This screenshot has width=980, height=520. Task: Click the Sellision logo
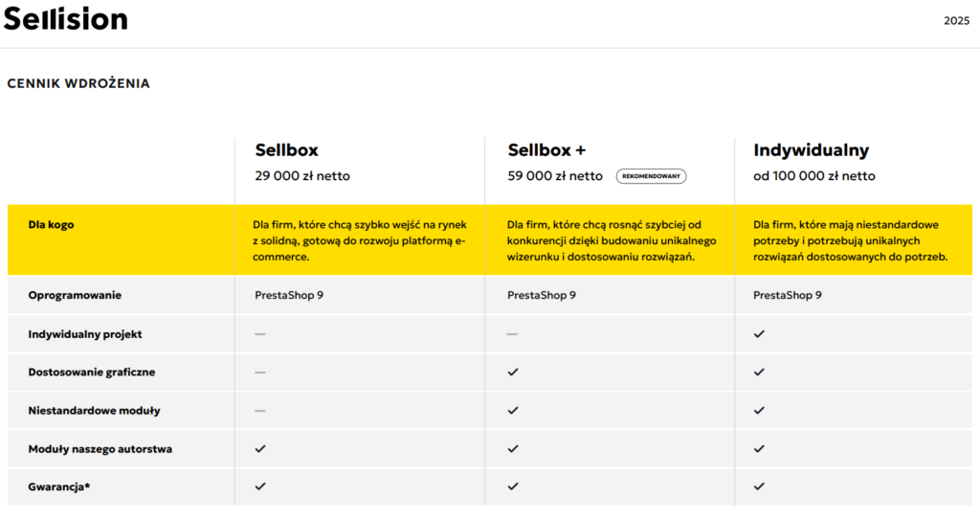pos(65,19)
